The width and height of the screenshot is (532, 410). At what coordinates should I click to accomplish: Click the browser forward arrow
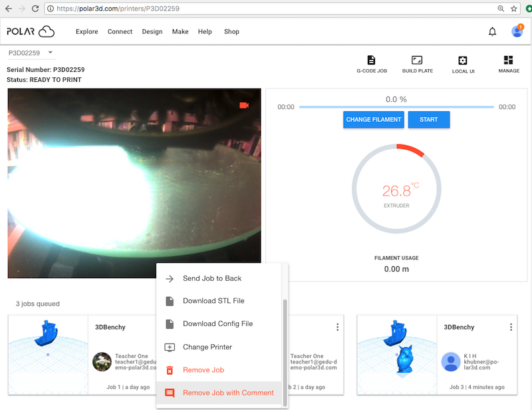tap(22, 9)
